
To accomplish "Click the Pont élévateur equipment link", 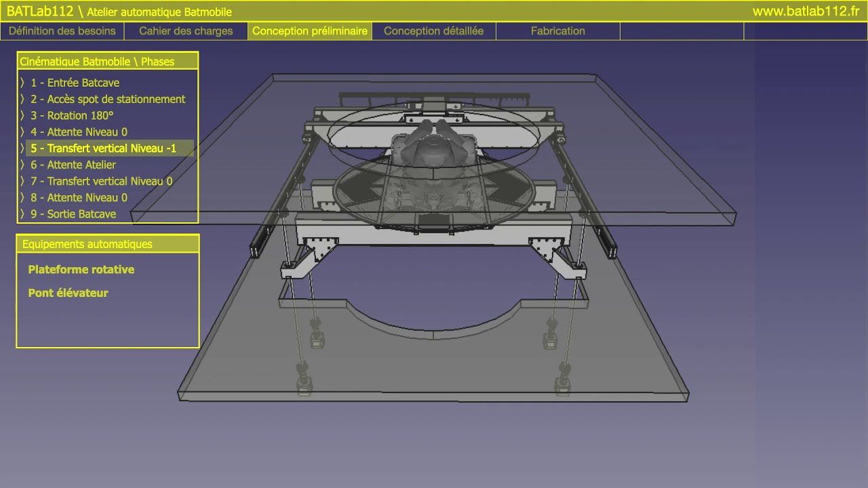I will (68, 293).
